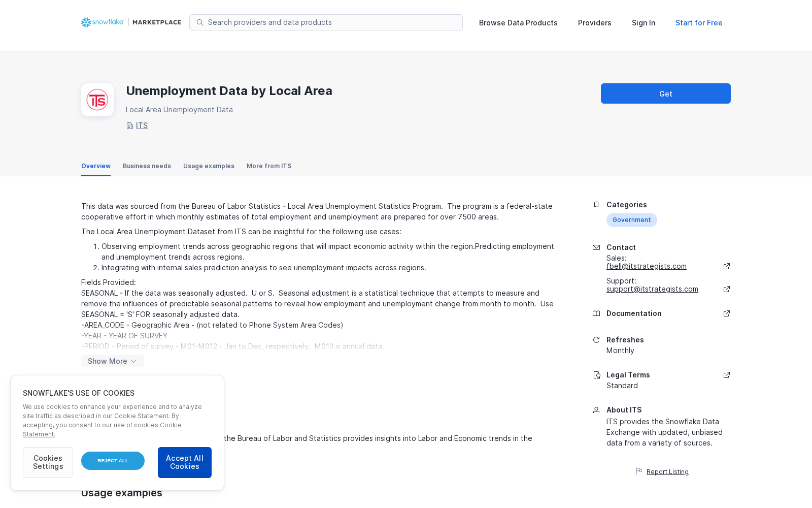Click REJECT ALL cookies button
Screen dimensions: 812x508
pos(113,461)
